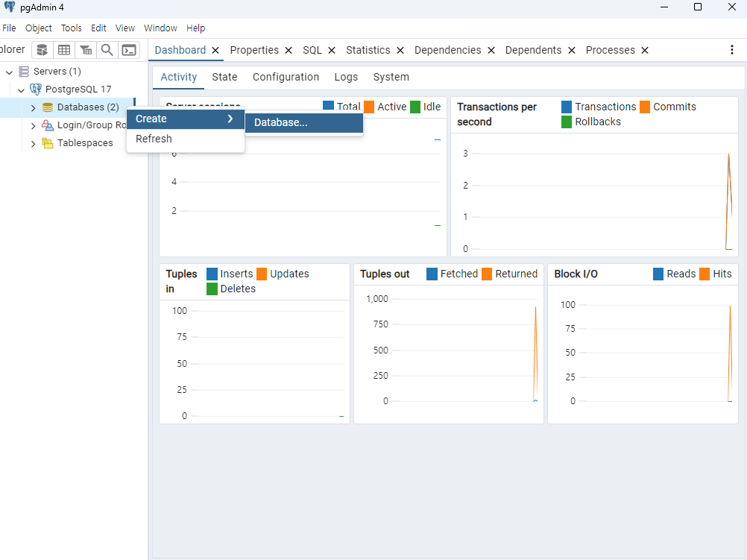Screen dimensions: 747x560
Task: Open the View menu
Action: 125,28
